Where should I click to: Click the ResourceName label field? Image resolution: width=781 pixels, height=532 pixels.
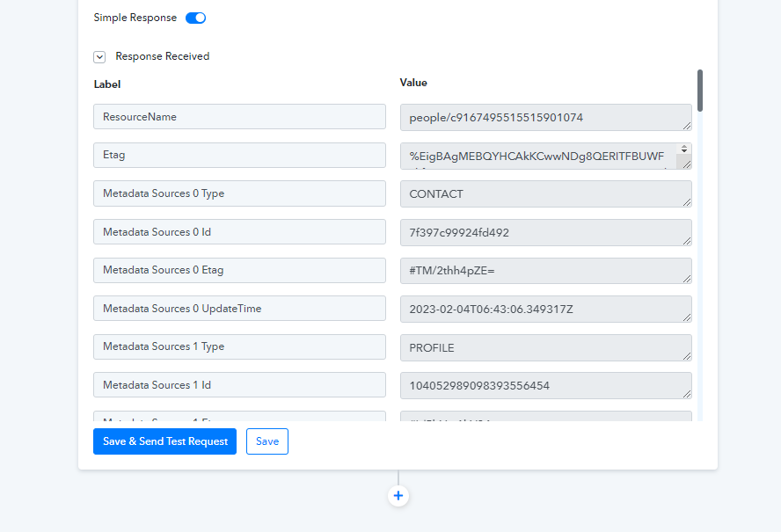tap(239, 117)
